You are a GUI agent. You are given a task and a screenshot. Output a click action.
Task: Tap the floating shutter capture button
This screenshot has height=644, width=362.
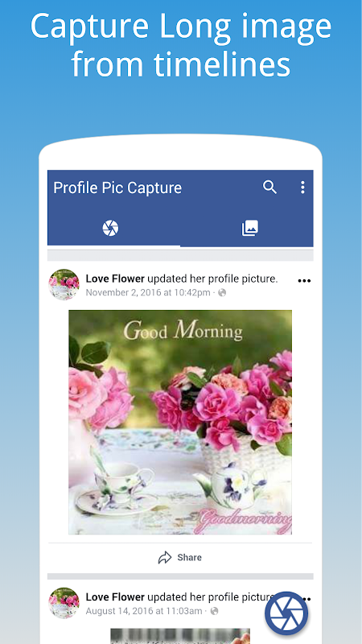(286, 613)
